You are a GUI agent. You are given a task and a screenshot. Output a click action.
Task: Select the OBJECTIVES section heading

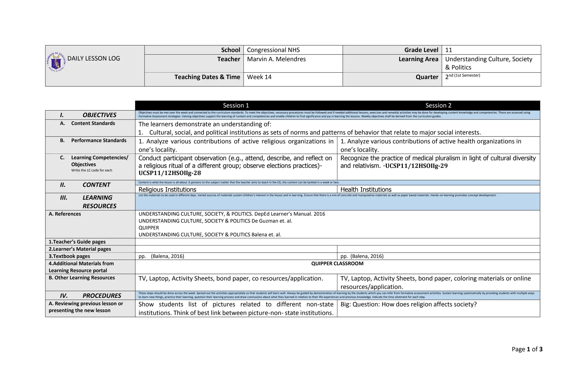pyautogui.click(x=99, y=115)
